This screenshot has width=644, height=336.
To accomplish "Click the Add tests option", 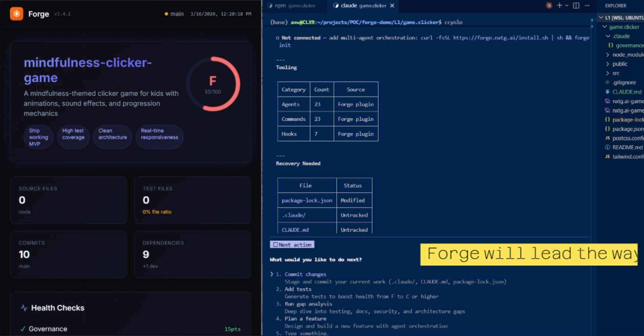I will click(298, 289).
